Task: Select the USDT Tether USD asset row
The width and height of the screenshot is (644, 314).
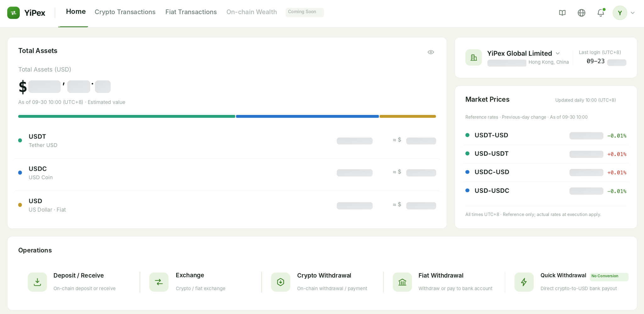Action: coord(227,141)
